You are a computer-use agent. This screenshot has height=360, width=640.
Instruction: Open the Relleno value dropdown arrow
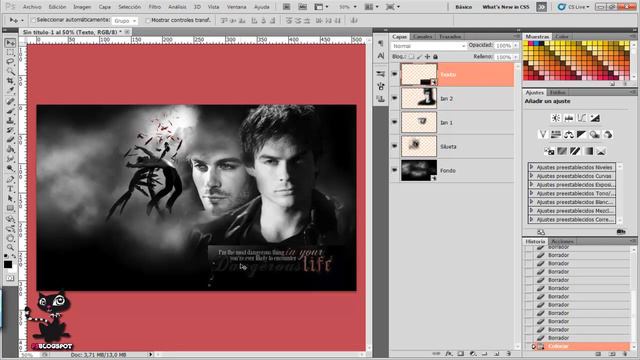pos(516,57)
